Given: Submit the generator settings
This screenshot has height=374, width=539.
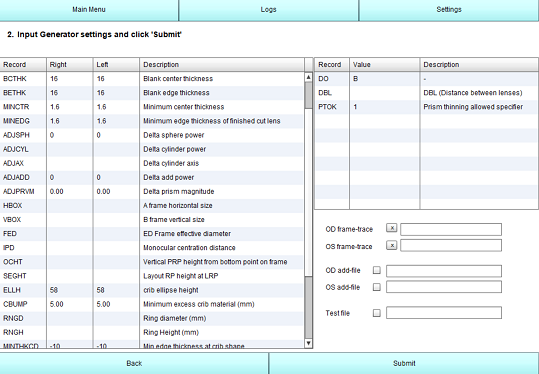Looking at the screenshot, I should pos(404,363).
